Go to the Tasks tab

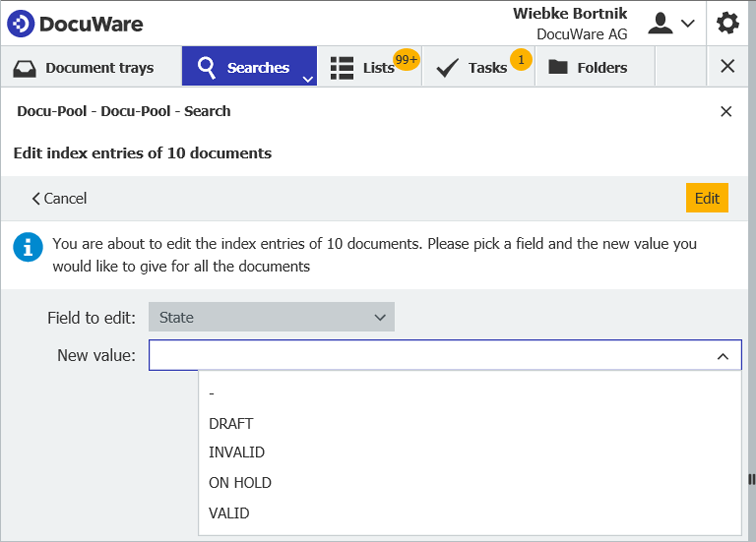(x=475, y=68)
